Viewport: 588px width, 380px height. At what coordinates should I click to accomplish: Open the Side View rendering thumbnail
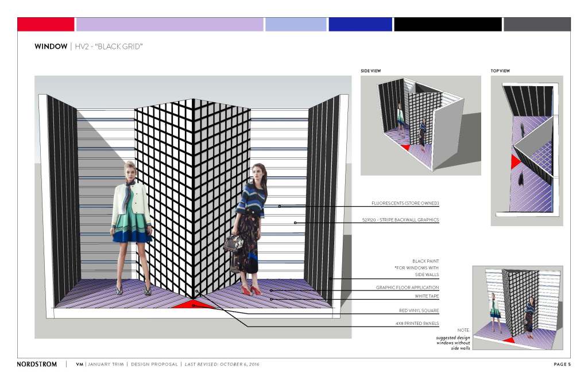click(x=420, y=125)
